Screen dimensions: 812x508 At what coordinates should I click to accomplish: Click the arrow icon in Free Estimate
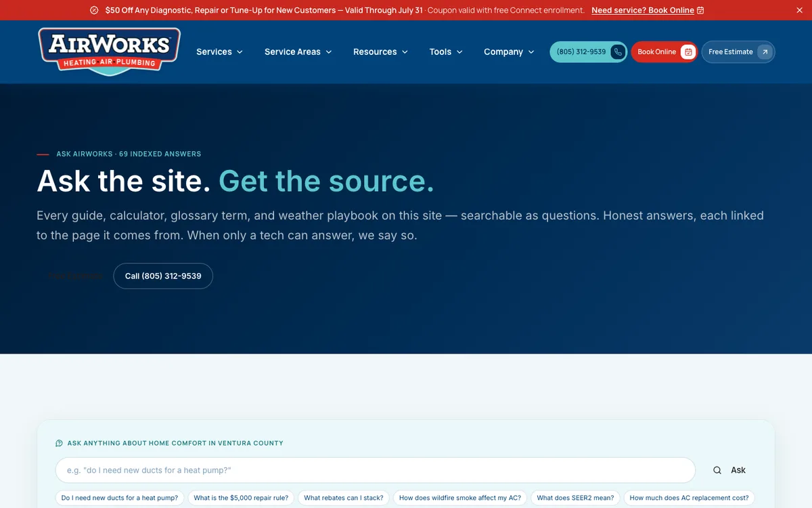coord(765,51)
